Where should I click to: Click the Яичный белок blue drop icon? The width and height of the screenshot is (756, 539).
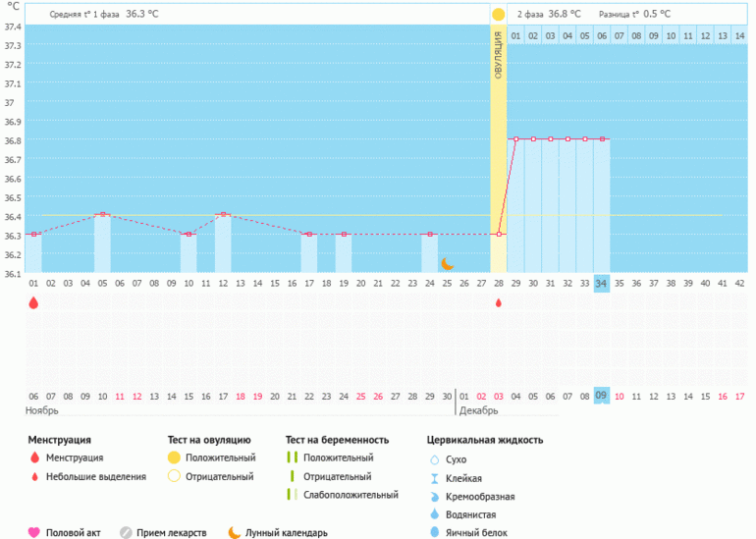point(434,533)
